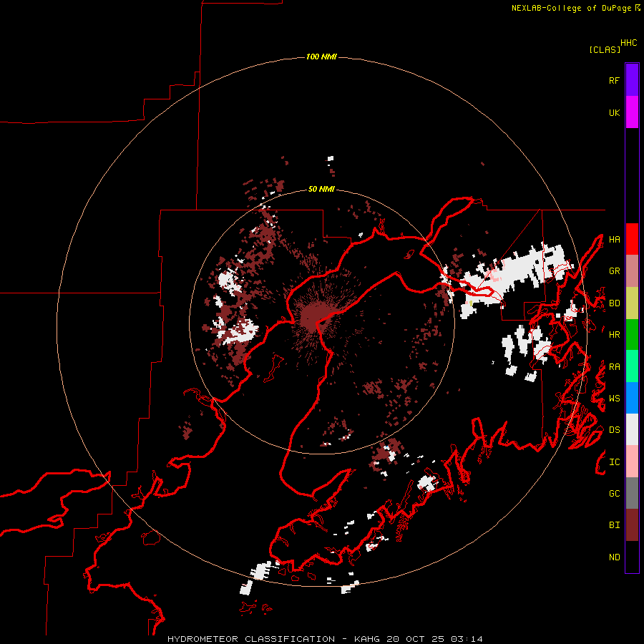Click the WS legend label

click(614, 398)
